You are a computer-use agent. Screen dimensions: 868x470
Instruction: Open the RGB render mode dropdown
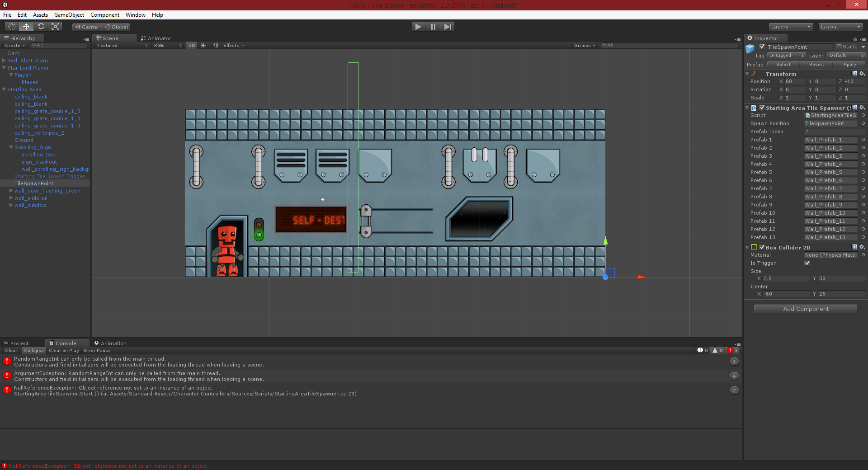[167, 45]
